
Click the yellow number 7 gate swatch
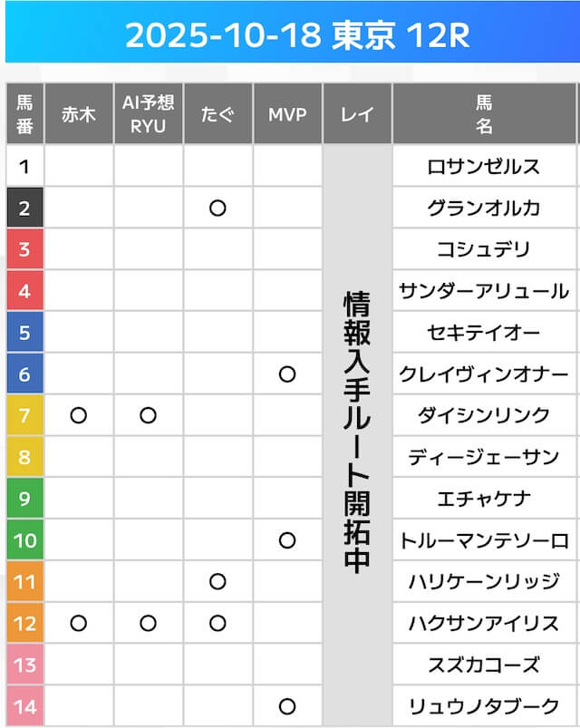click(x=24, y=415)
